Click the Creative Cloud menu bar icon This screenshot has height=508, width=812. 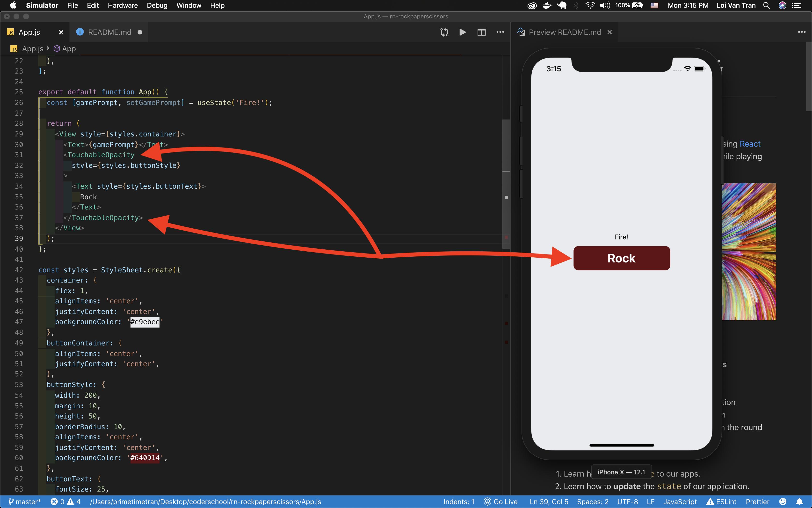click(532, 5)
